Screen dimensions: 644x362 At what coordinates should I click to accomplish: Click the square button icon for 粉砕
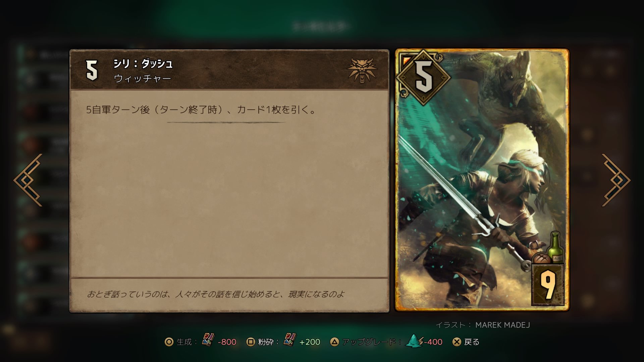[251, 342]
